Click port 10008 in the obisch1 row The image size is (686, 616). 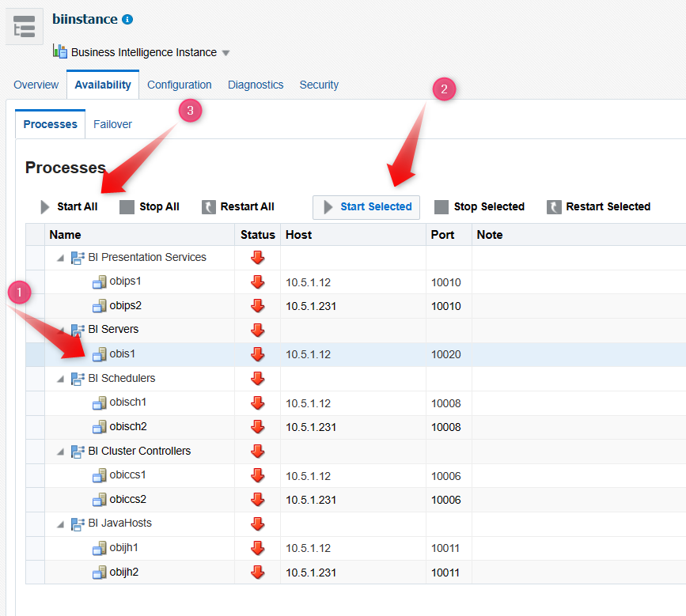(x=445, y=403)
